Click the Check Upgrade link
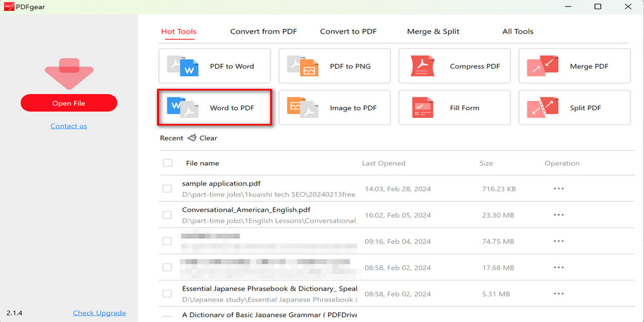 [x=99, y=313]
